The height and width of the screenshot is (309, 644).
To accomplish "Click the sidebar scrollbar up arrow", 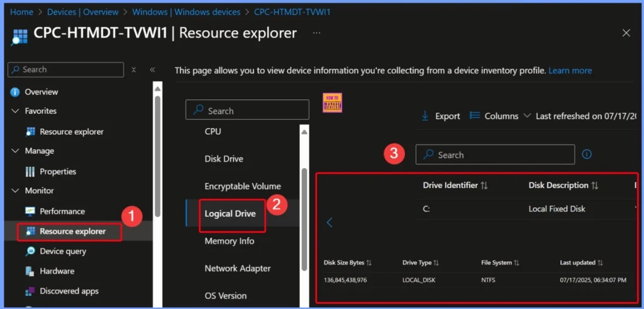I will point(157,88).
